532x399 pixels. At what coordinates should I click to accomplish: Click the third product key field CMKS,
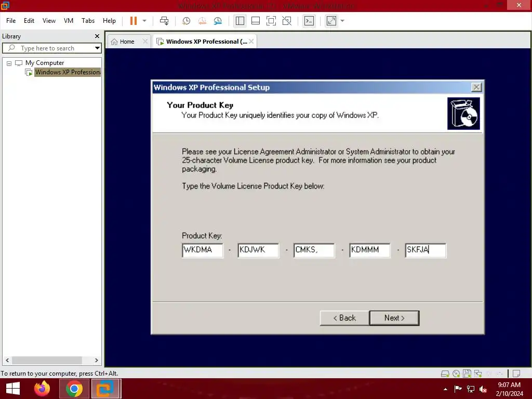pyautogui.click(x=314, y=250)
